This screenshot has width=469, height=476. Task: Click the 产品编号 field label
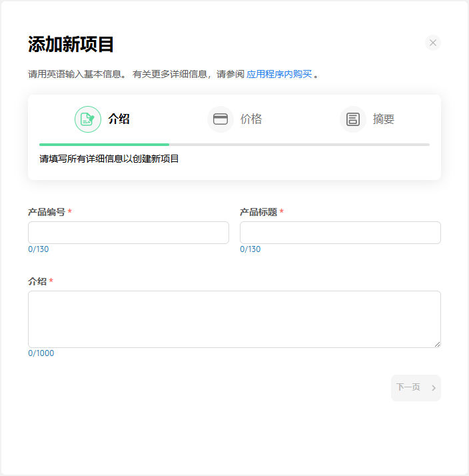pyautogui.click(x=46, y=212)
